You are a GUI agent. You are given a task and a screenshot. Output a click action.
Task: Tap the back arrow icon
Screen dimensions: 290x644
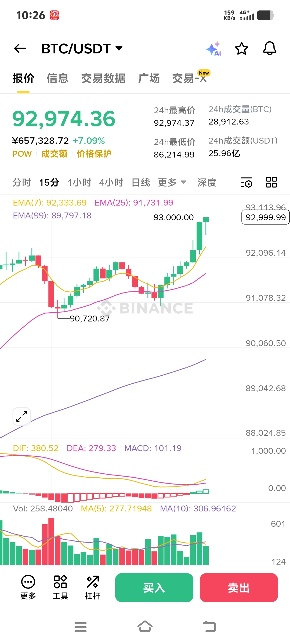(x=20, y=49)
